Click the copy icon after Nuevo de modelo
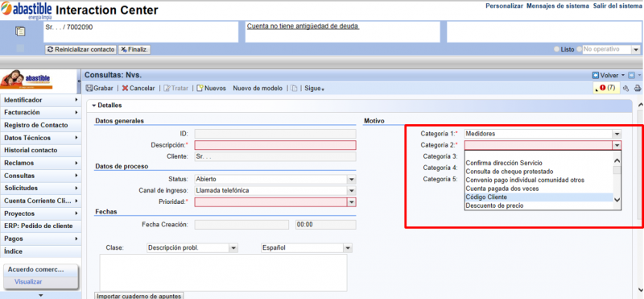Image resolution: width=644 pixels, height=299 pixels. click(x=294, y=88)
